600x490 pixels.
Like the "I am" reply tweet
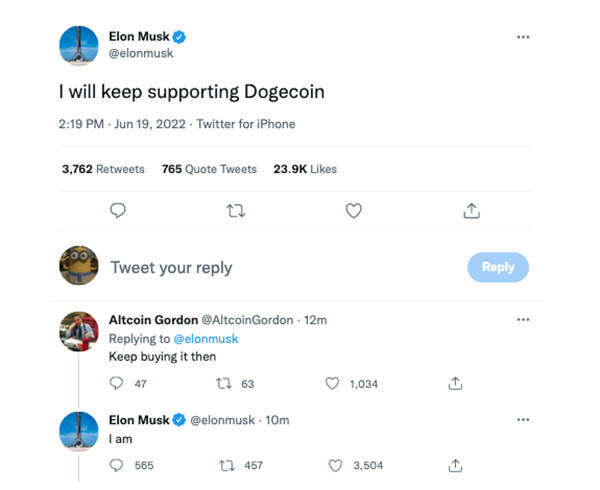[334, 465]
